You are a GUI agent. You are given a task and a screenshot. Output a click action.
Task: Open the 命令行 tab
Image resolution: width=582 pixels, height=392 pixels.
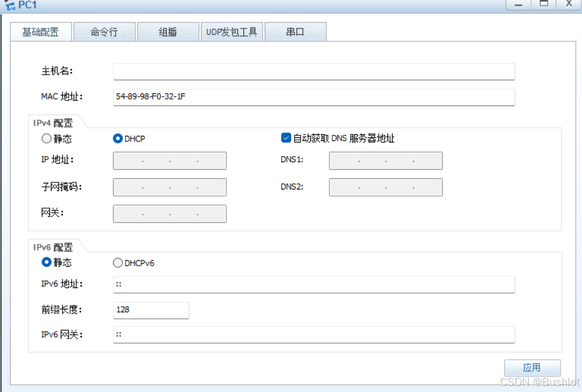pos(104,32)
